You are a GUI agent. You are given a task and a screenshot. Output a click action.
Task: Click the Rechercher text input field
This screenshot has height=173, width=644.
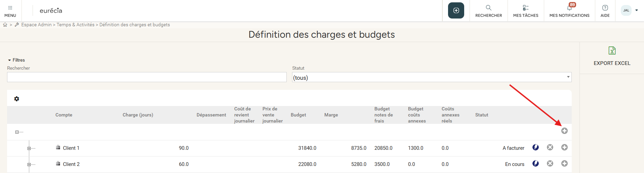coord(147,77)
